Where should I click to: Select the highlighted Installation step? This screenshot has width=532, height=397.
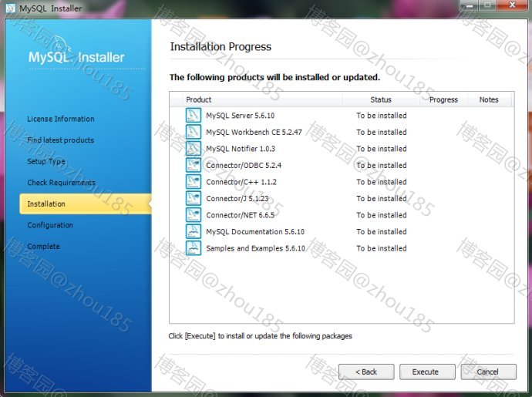click(85, 204)
